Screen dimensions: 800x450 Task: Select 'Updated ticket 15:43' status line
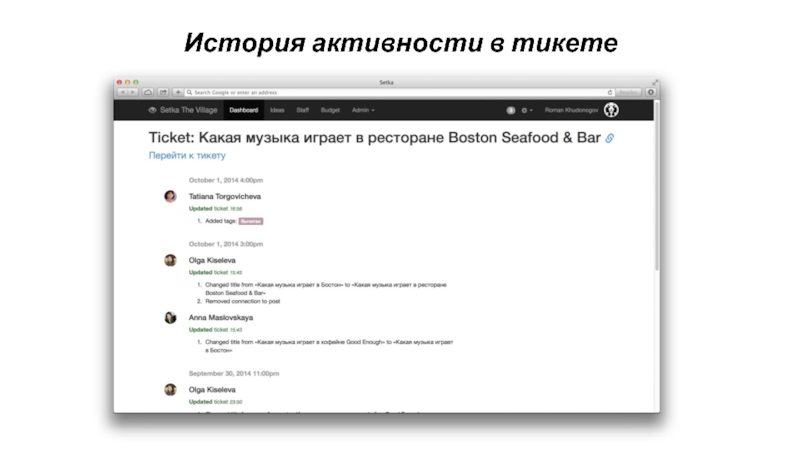point(215,330)
